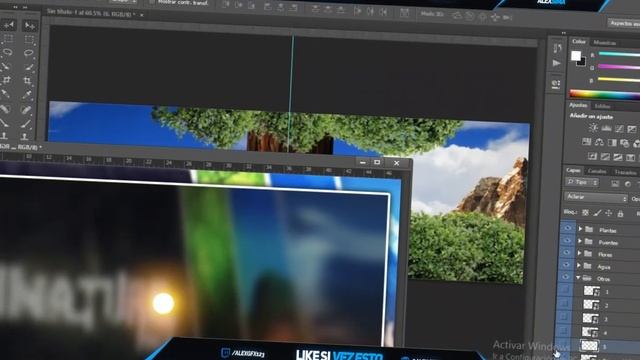
Task: Switch to the Estilos tab
Action: point(602,107)
